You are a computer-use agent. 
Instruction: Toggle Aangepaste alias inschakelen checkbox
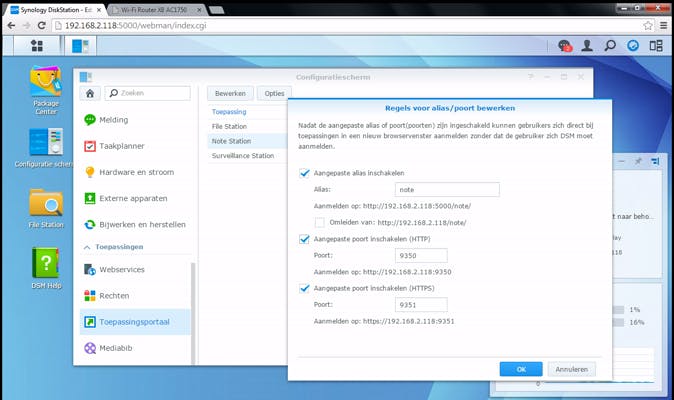(304, 173)
